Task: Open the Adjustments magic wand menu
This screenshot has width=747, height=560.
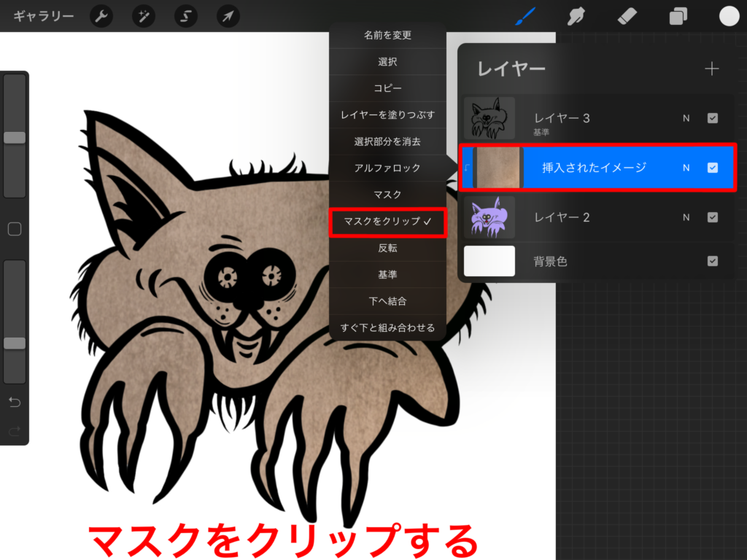Action: point(144,17)
